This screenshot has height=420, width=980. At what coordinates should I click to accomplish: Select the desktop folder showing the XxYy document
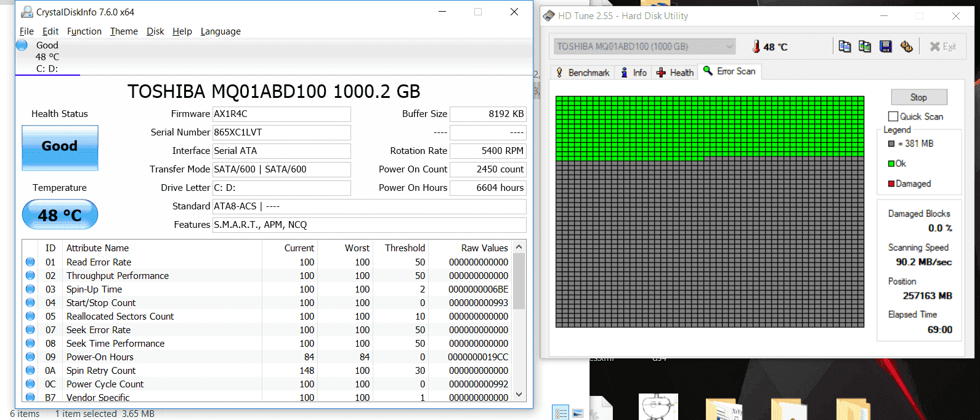[725, 410]
